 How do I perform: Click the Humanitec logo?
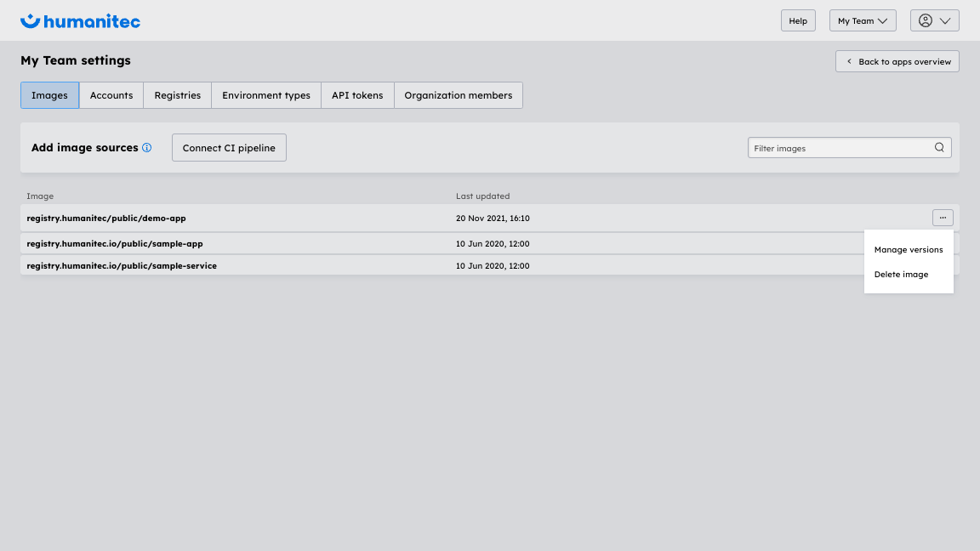pos(80,20)
